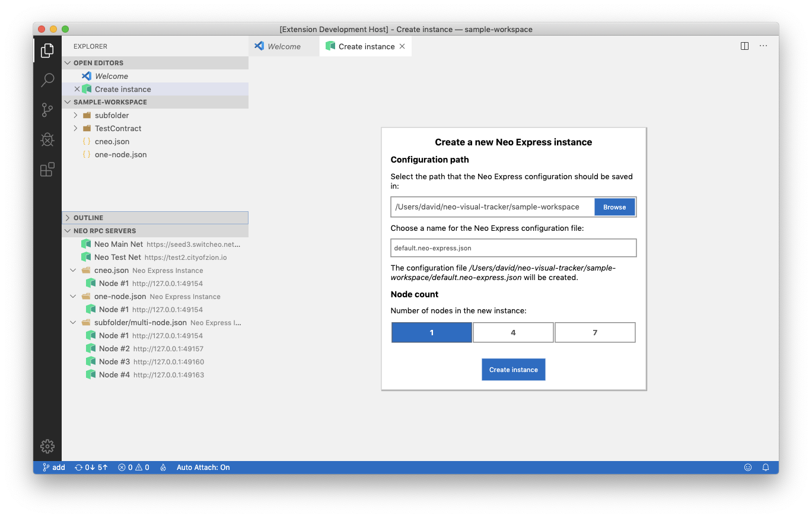Open one-node.json in workspace tree
This screenshot has height=518, width=812.
tap(155, 154)
